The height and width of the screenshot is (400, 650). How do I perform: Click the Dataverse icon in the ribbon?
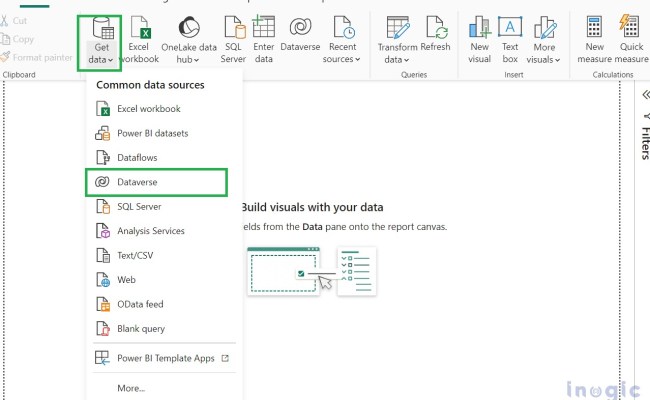pos(300,34)
